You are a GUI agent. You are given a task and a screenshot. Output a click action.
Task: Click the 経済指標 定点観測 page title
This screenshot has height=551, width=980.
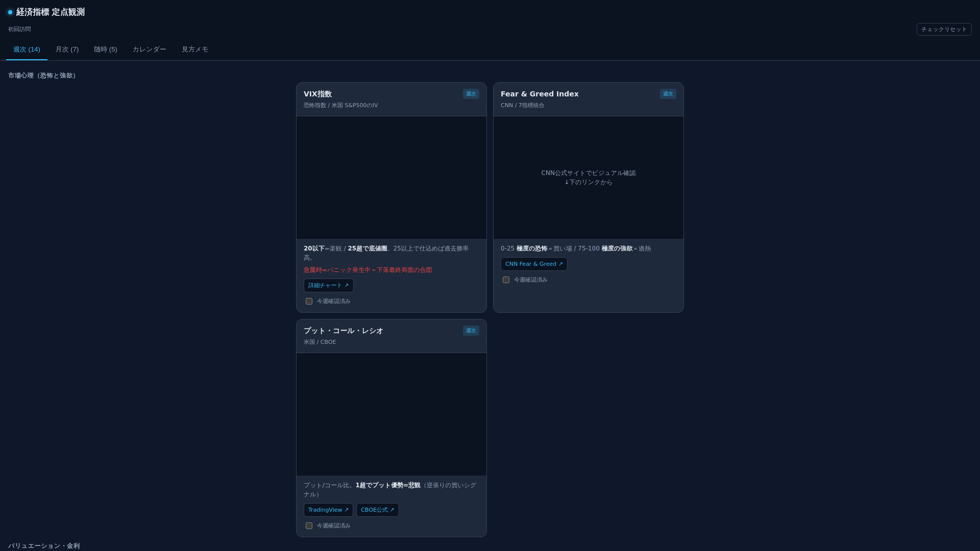click(x=51, y=12)
